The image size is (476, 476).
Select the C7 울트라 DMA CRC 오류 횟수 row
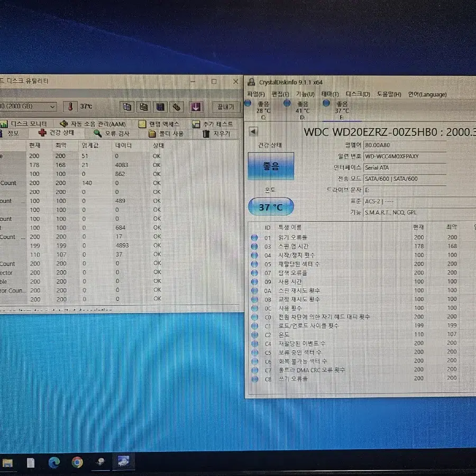[x=362, y=370]
